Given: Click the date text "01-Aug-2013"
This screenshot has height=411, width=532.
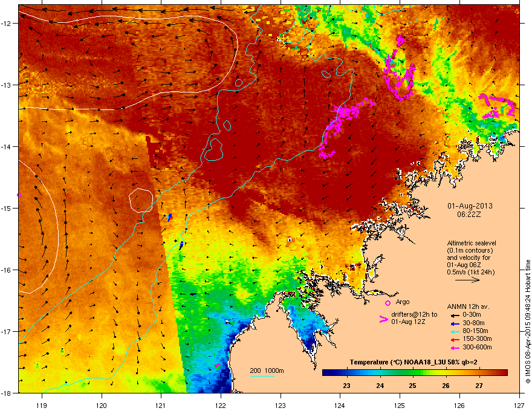Looking at the screenshot, I should coord(470,206).
